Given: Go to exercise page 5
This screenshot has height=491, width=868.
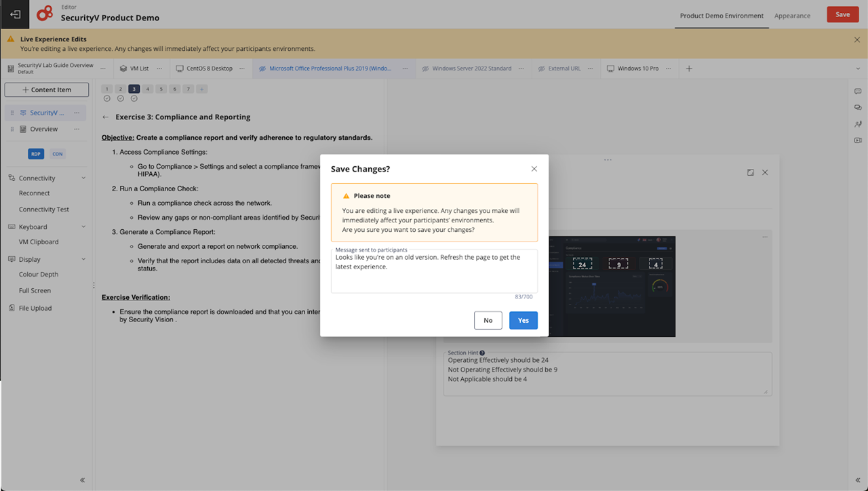Looking at the screenshot, I should [x=161, y=89].
